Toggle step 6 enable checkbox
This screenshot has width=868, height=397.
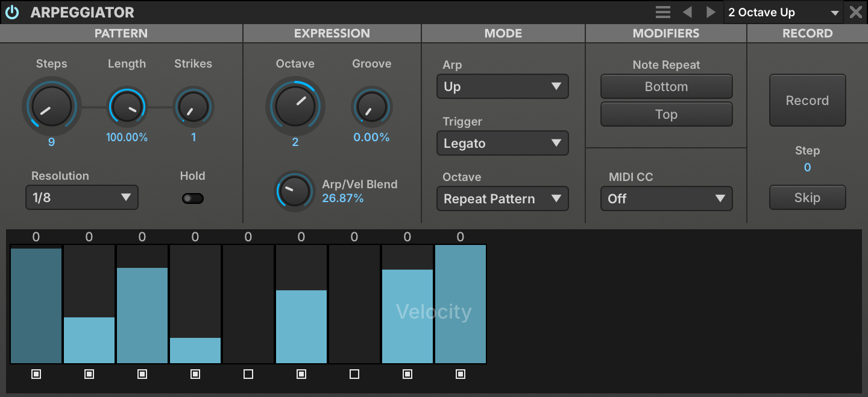(x=301, y=374)
